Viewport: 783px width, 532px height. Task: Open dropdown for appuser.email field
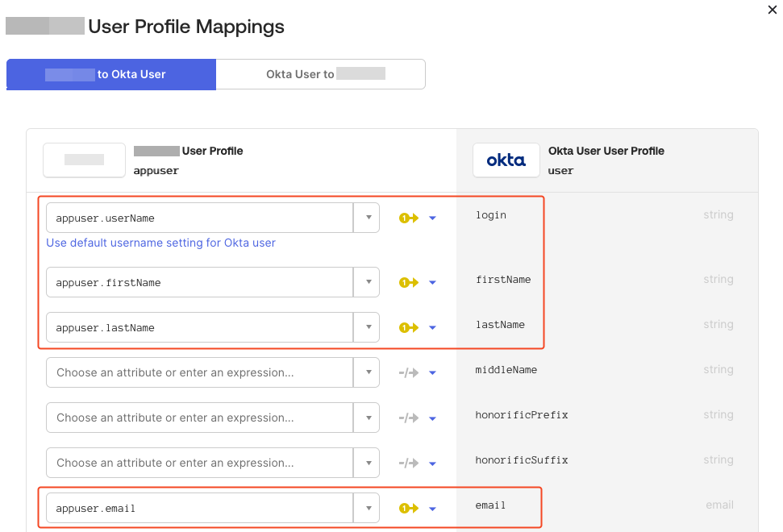coord(367,508)
